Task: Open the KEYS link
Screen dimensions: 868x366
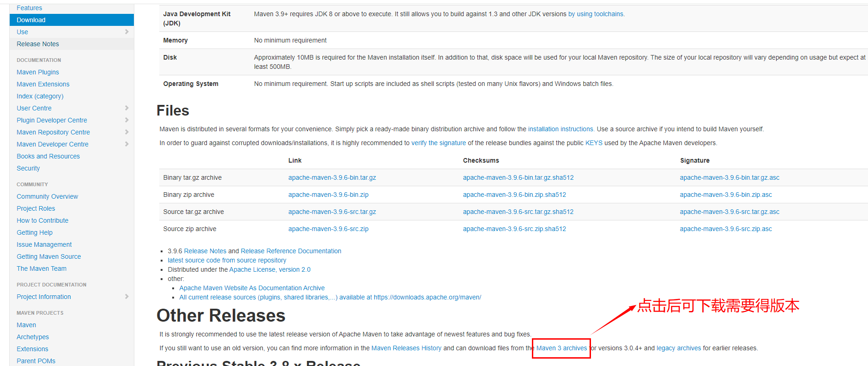Action: point(594,143)
